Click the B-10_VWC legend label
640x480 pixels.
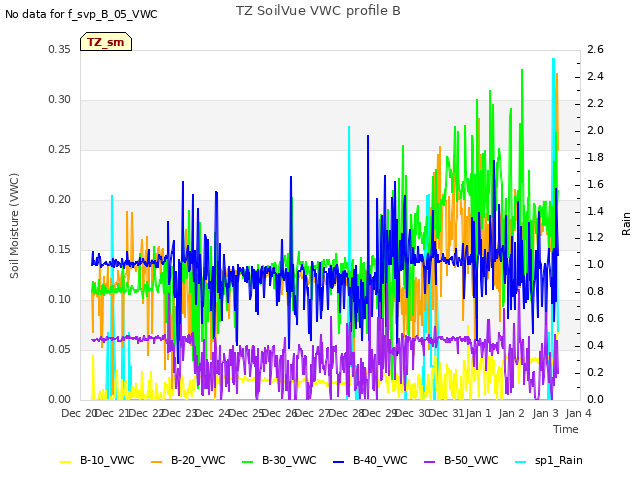pyautogui.click(x=107, y=460)
